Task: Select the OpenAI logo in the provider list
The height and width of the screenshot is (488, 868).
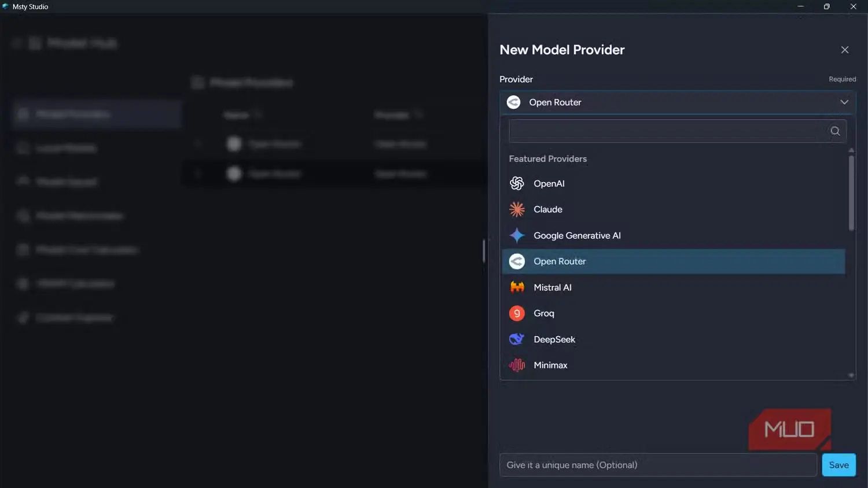Action: tap(517, 183)
